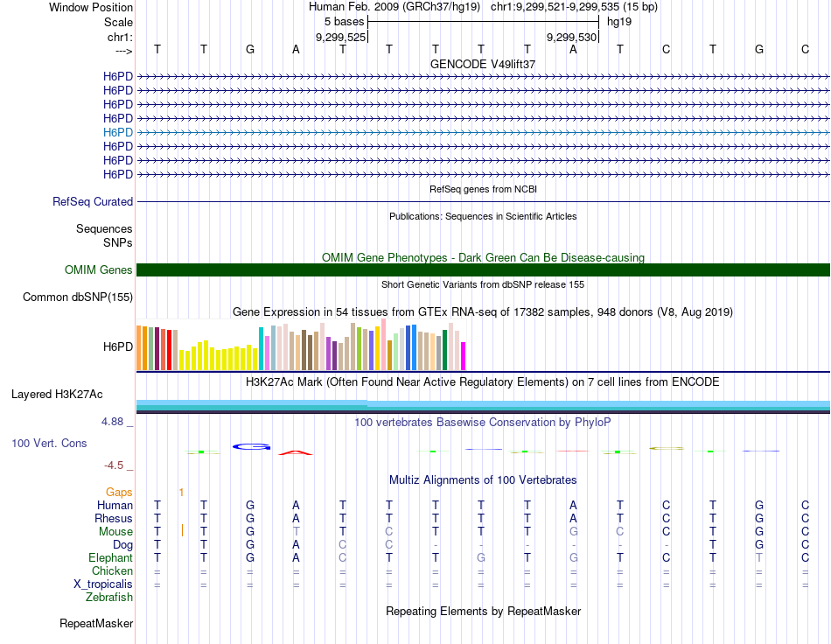
Task: Click the chr1:9,299,521-9,299,535 (15 bp) position text
Action: coord(574,7)
